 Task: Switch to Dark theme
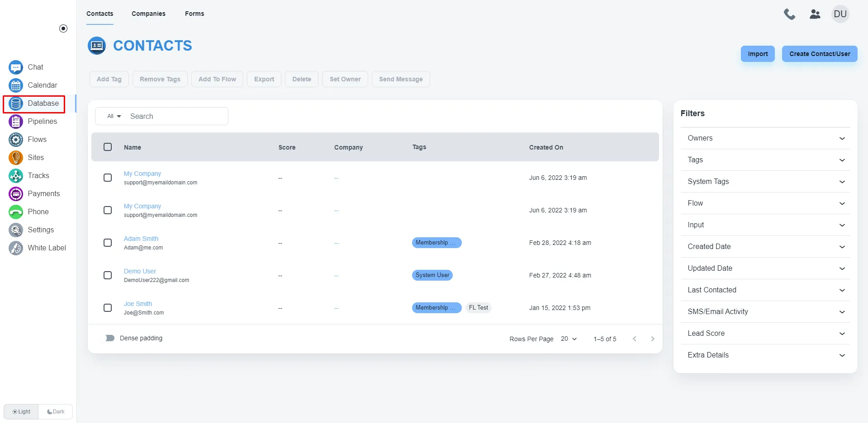(x=56, y=412)
